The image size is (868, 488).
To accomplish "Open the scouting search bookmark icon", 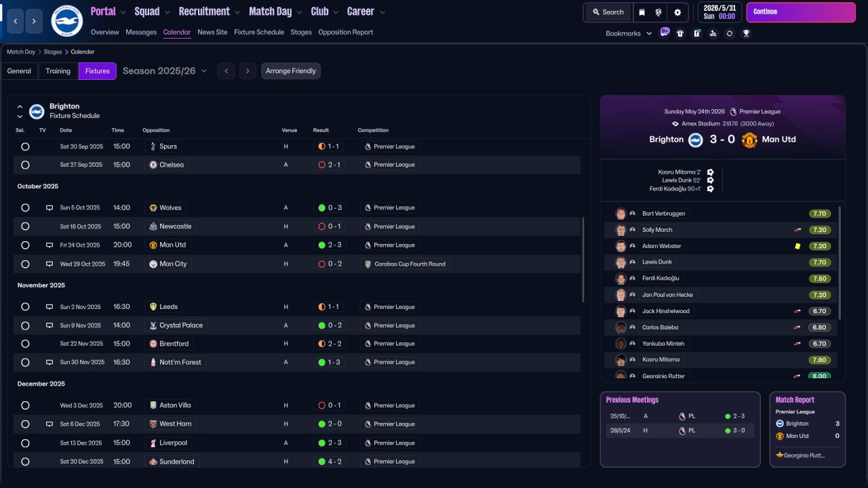I will tap(713, 33).
